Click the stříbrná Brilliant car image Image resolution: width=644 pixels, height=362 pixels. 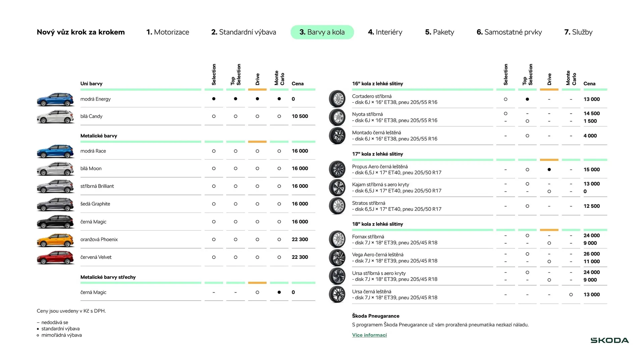coord(55,186)
